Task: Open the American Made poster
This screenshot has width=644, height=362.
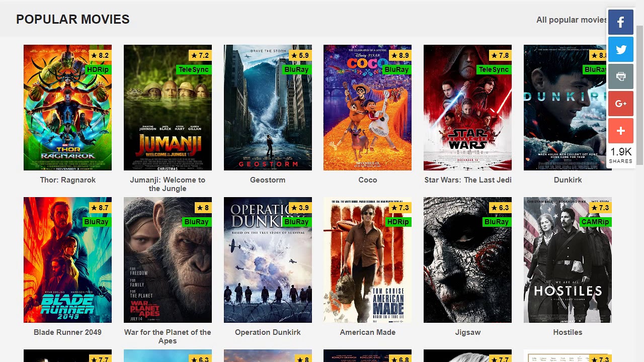Action: tap(367, 260)
